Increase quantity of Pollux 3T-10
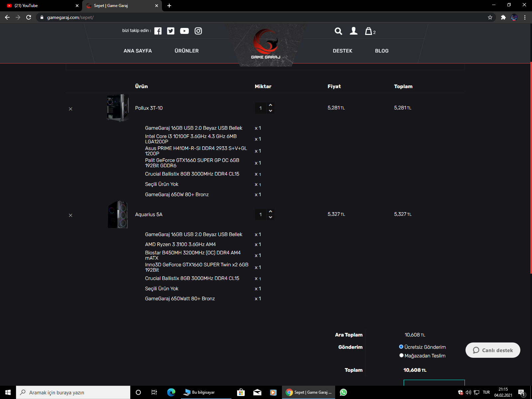This screenshot has width=532, height=399. [271, 105]
